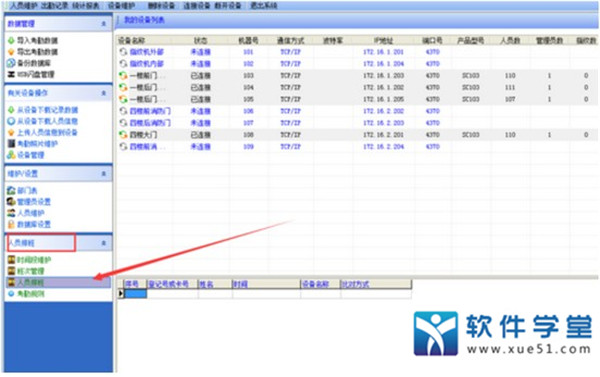Click the 管理员设置 person icon

point(11,201)
